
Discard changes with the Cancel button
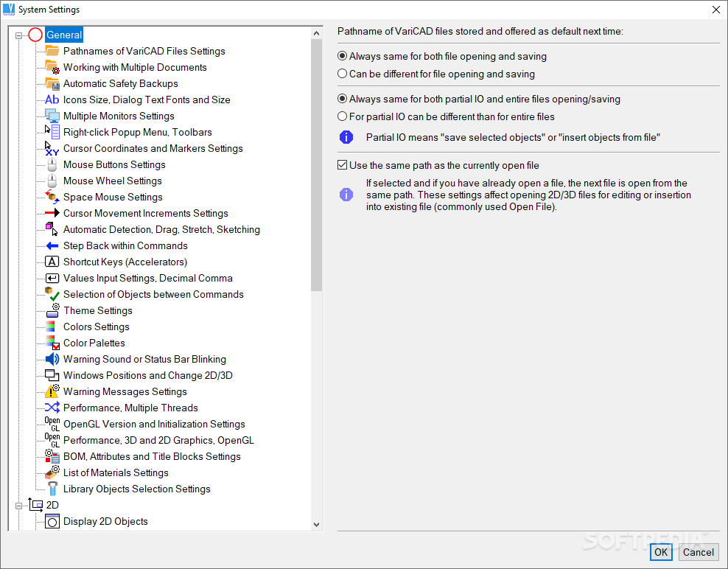(699, 552)
